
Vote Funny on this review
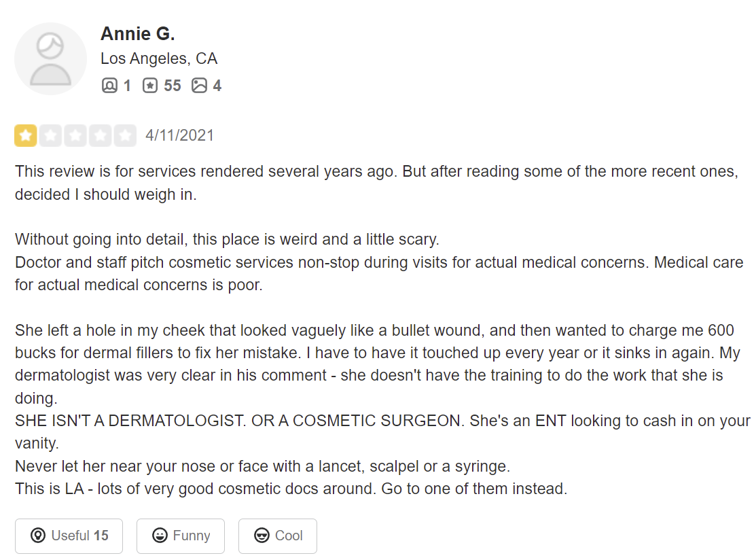pos(181,536)
